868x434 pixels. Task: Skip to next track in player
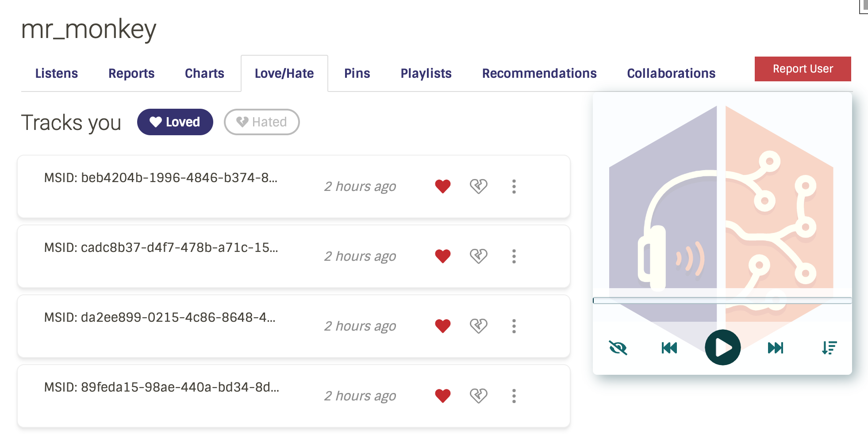click(x=776, y=348)
